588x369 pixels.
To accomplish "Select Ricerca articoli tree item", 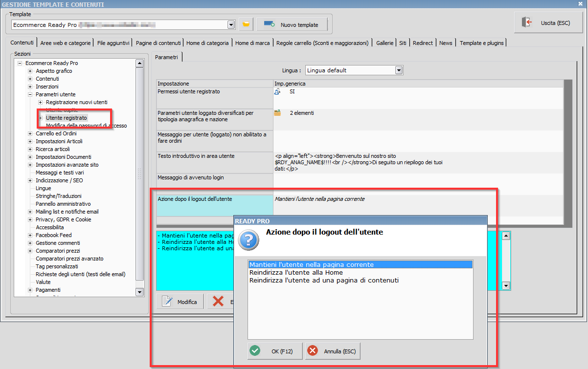I will click(x=52, y=149).
